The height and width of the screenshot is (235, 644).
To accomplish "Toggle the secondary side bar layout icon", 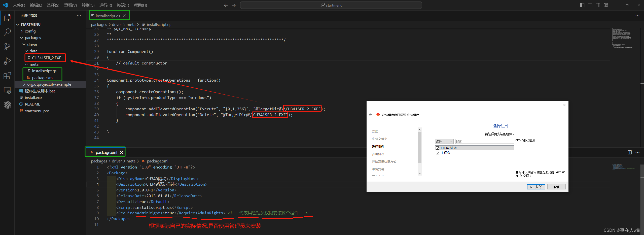I will [598, 5].
